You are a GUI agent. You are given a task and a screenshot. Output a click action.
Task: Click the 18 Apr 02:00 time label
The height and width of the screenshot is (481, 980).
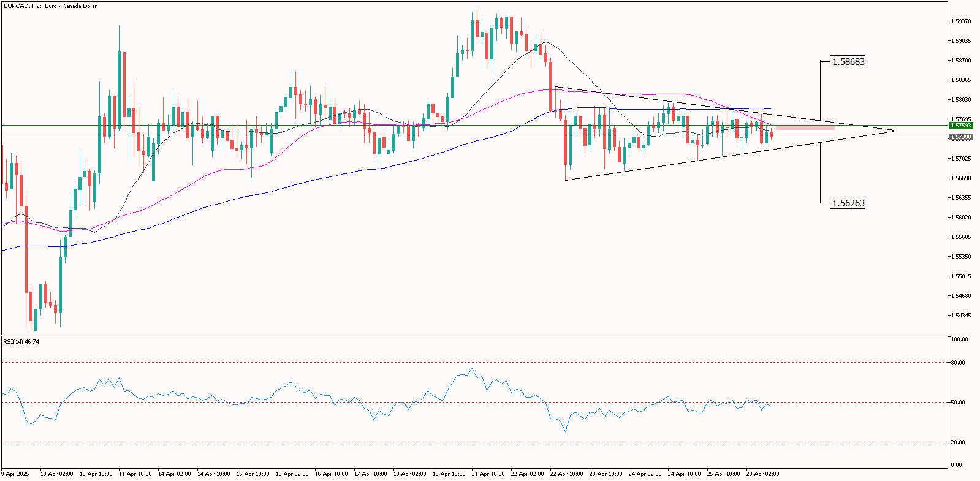(410, 474)
